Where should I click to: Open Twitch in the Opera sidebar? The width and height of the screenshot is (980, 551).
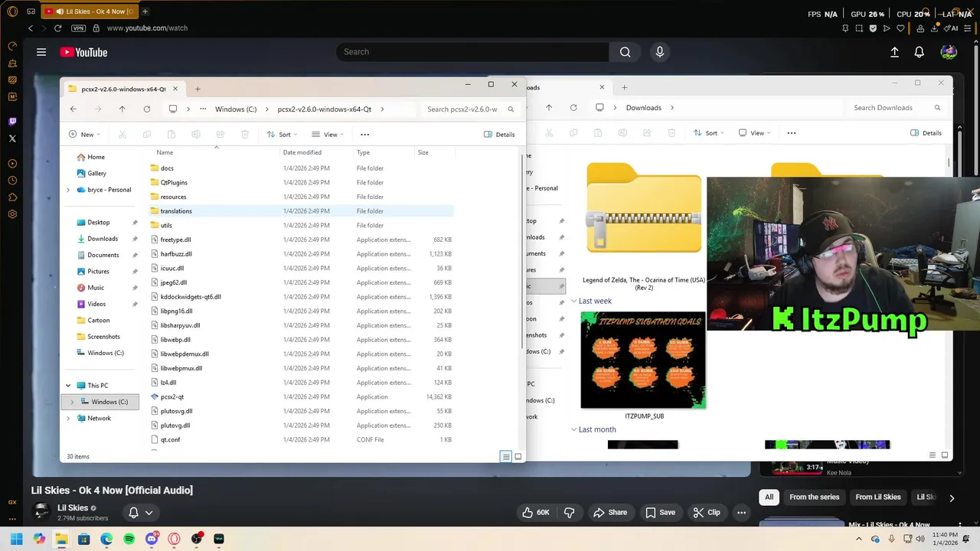[x=12, y=122]
